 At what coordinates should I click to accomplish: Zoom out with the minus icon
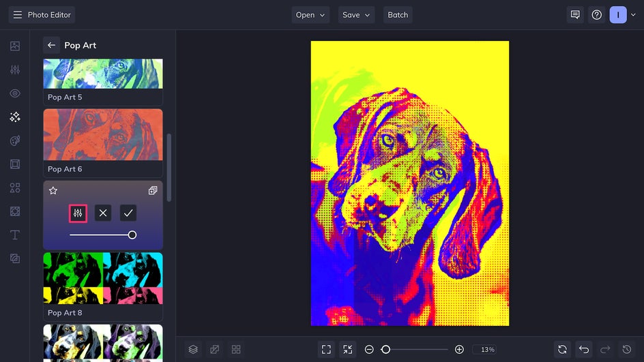(x=369, y=349)
